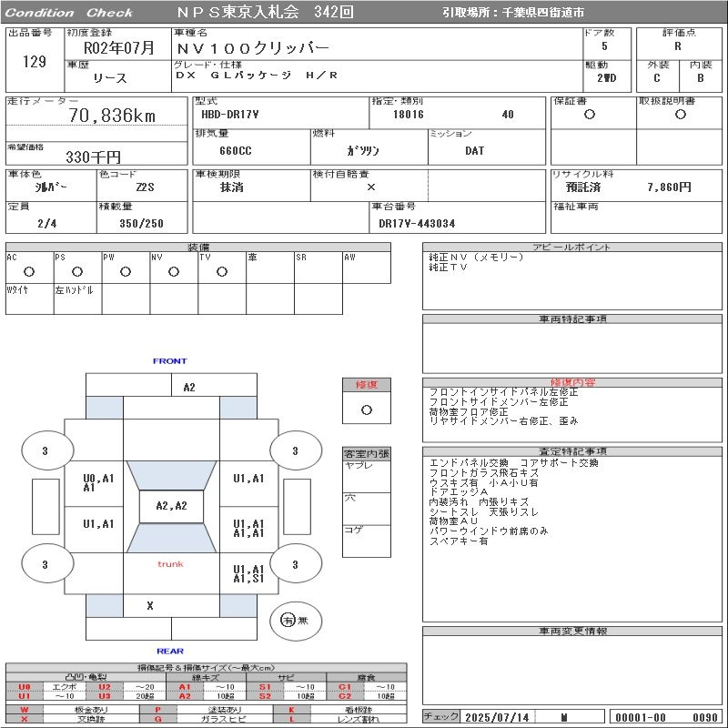Image resolution: width=728 pixels, height=728 pixels.
Task: Select the "U1,A1 A1,S1" panel mark
Action: (248, 573)
